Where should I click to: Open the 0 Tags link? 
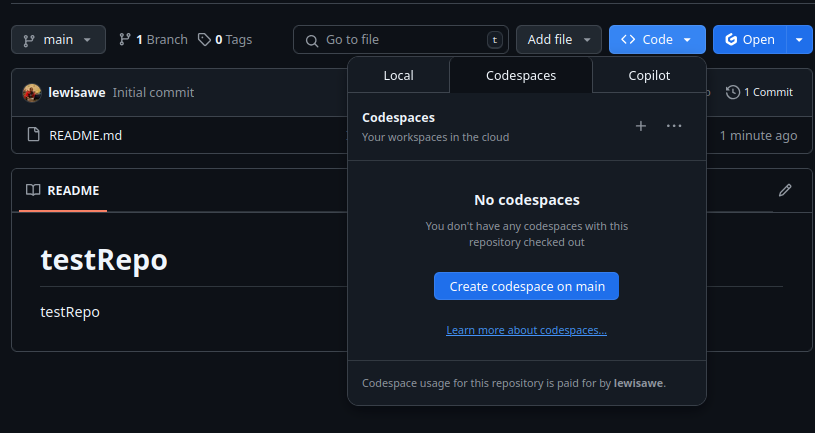(225, 40)
